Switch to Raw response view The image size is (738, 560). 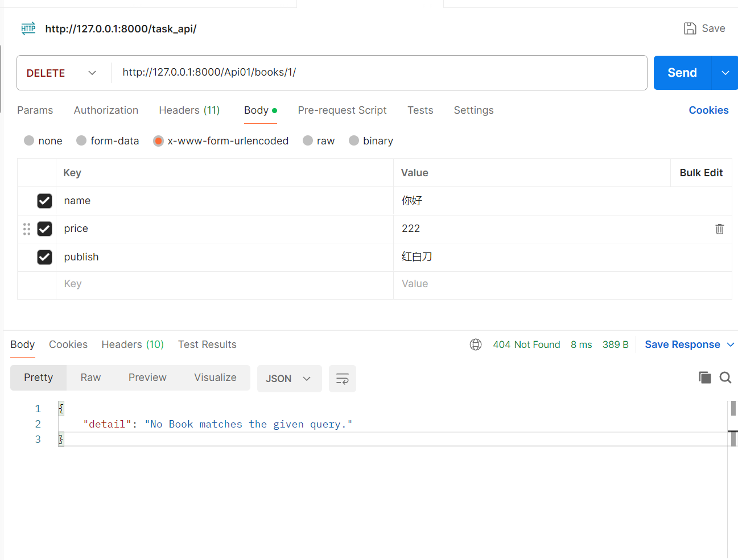point(90,378)
